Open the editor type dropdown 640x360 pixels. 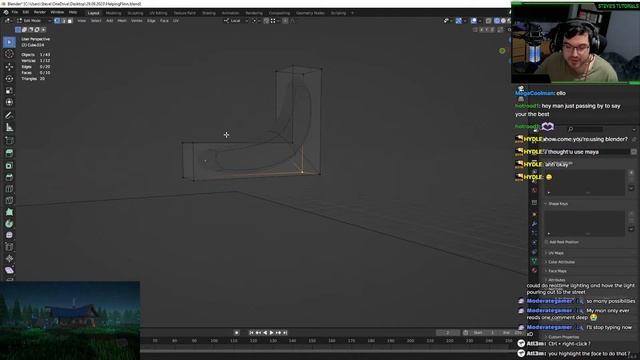(8, 20)
